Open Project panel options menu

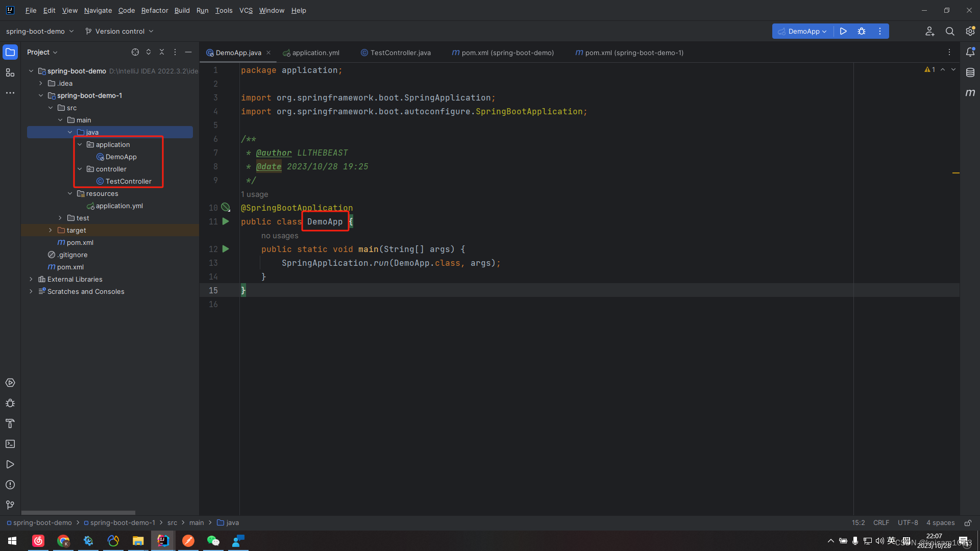[x=175, y=52]
